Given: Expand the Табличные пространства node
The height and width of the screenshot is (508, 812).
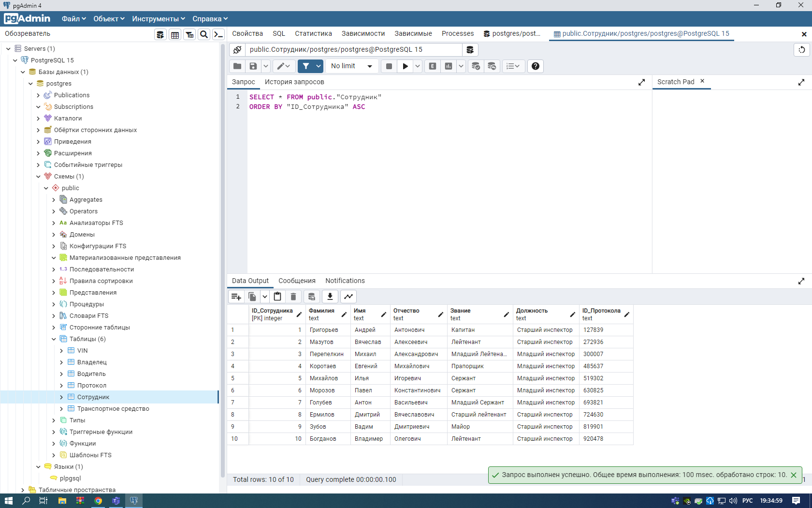Looking at the screenshot, I should click(23, 490).
